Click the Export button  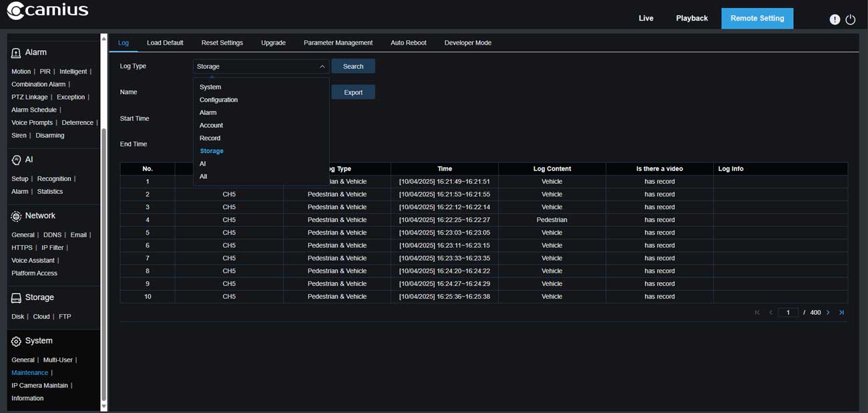pyautogui.click(x=353, y=92)
